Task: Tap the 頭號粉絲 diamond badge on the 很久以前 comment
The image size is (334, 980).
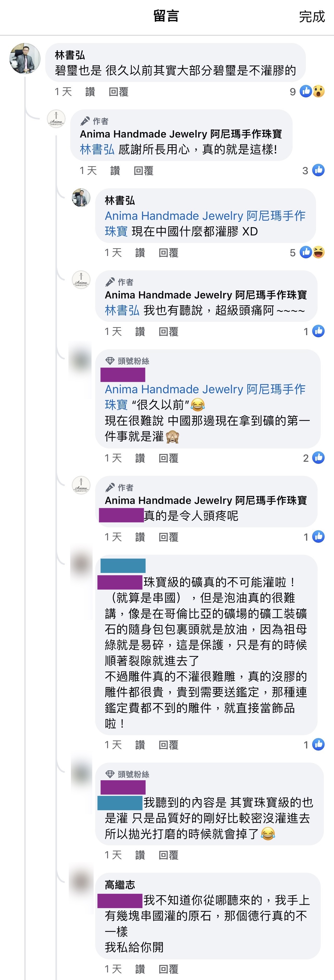Action: 110,361
